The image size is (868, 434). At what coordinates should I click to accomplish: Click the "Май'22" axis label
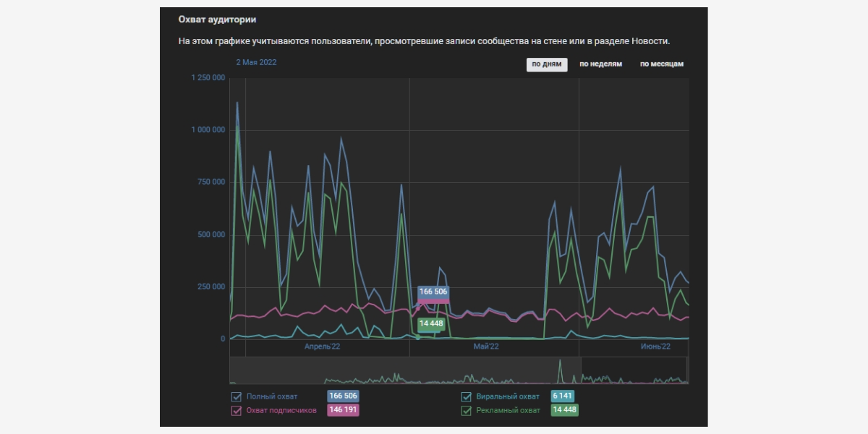(486, 347)
